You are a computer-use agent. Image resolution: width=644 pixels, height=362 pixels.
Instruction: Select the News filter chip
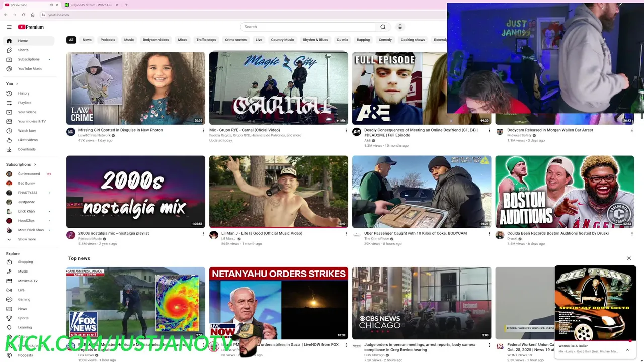pyautogui.click(x=87, y=40)
